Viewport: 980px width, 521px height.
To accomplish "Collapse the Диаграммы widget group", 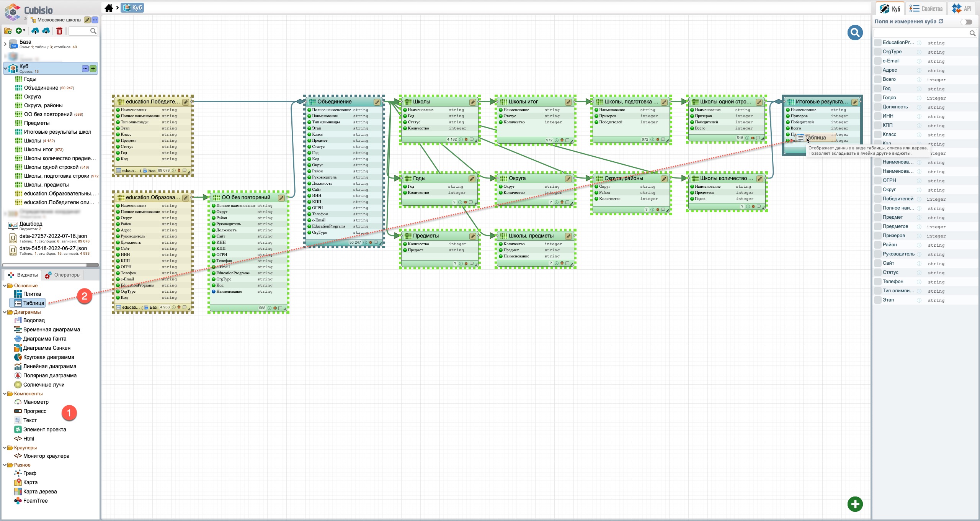I will click(x=5, y=312).
